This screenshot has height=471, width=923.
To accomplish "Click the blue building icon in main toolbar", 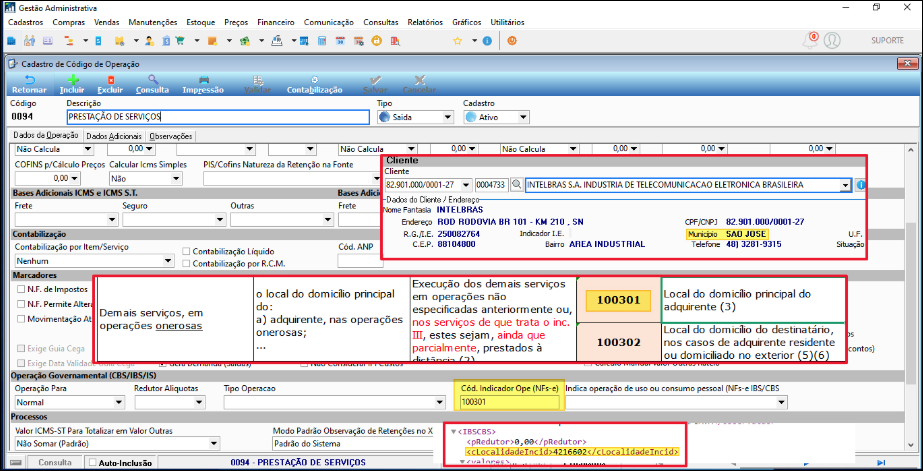I will tap(12, 41).
